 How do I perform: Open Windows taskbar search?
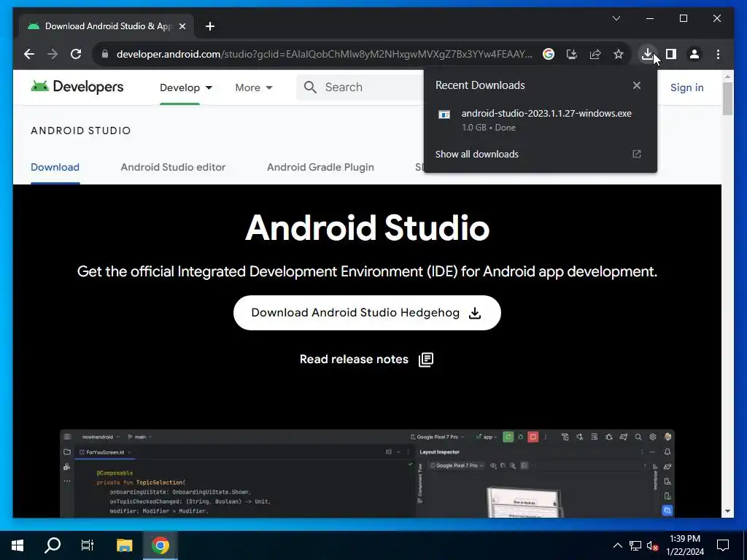(x=53, y=545)
